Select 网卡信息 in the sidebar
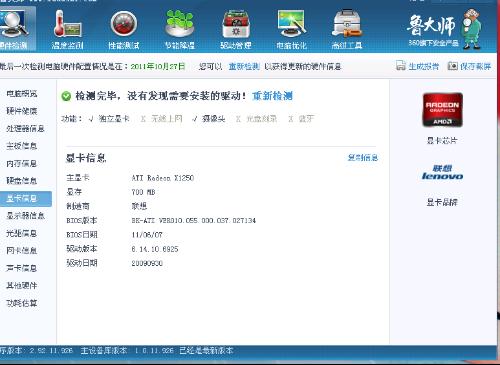The height and width of the screenshot is (365, 500). [x=22, y=250]
